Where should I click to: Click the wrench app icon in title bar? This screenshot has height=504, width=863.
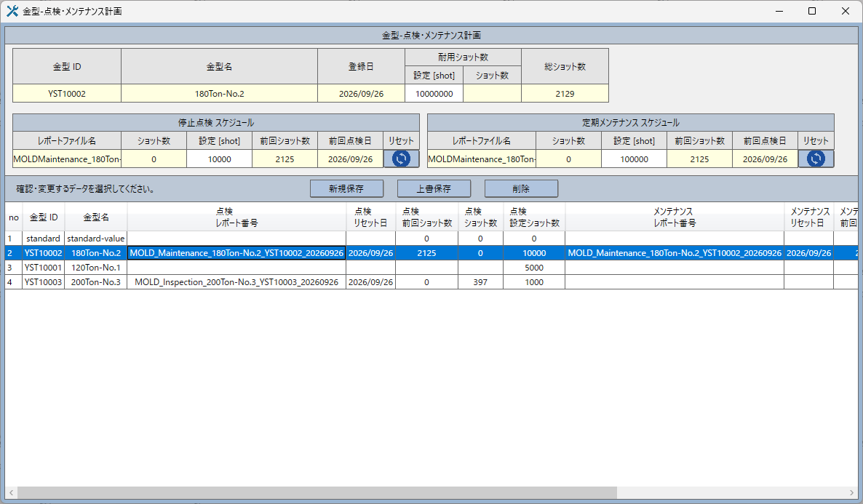coord(12,11)
